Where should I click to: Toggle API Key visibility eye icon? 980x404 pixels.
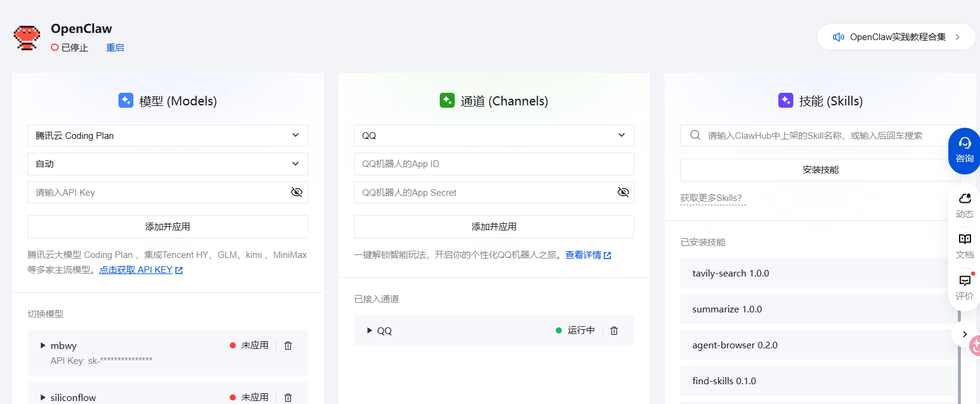point(296,192)
